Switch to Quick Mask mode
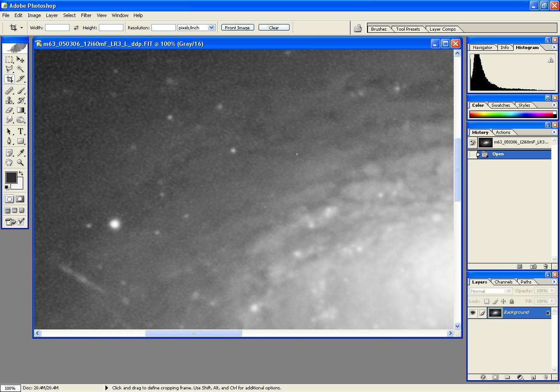560x392 pixels. tap(20, 199)
